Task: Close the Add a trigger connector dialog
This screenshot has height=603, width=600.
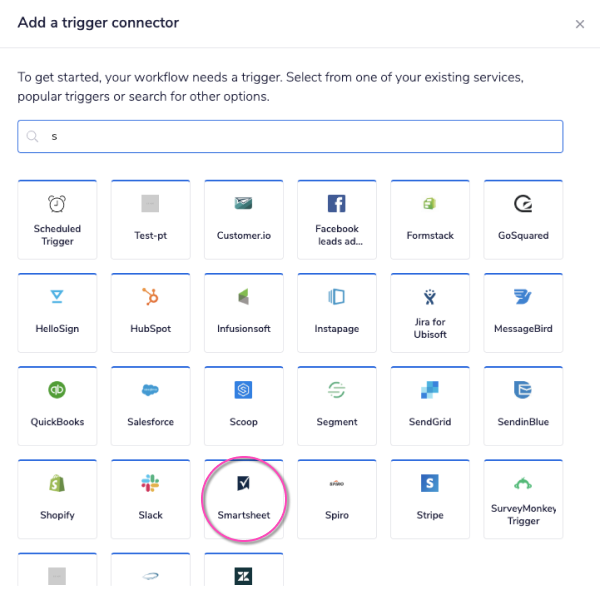Action: point(580,24)
